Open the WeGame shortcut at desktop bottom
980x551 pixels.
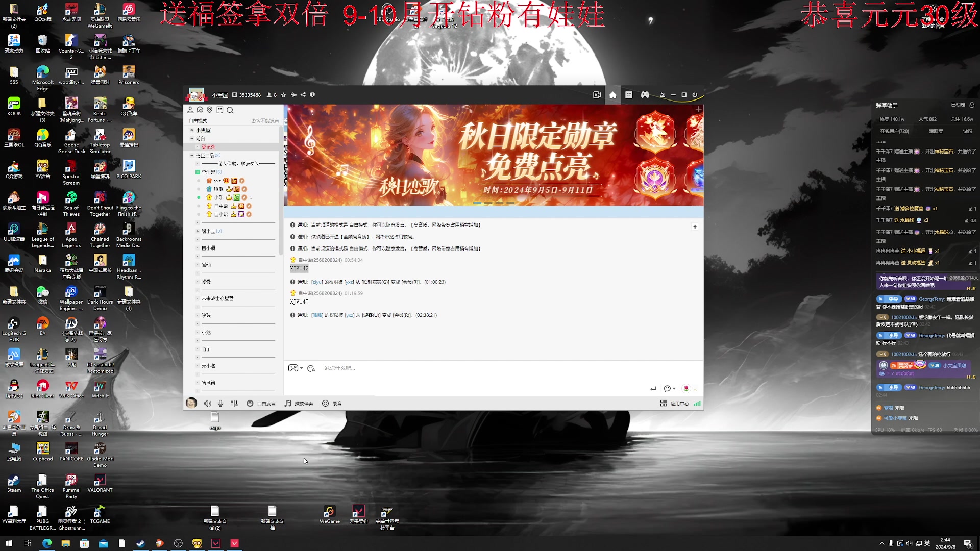330,514
